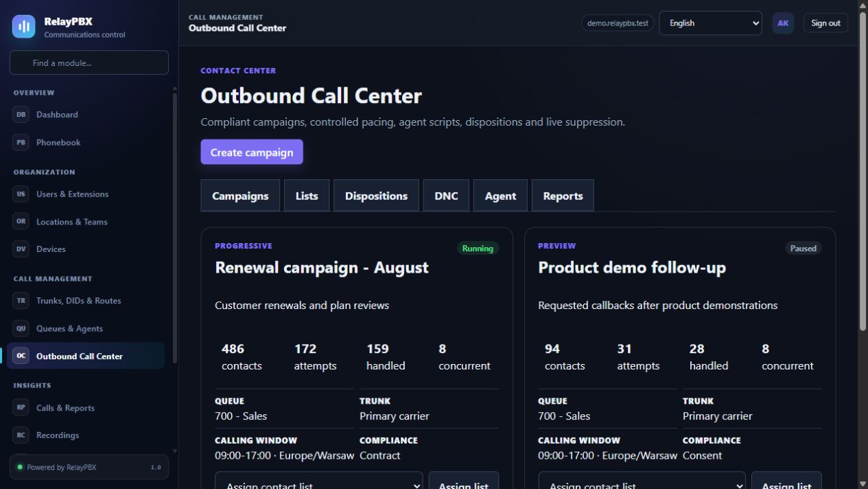The image size is (868, 489).
Task: Click the PREVIEW campaign type label
Action: pos(557,246)
